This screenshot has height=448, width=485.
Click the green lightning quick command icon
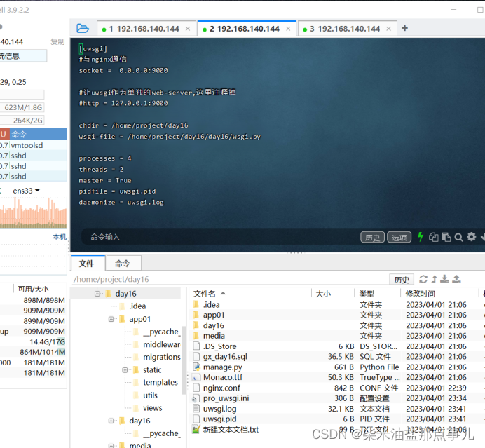point(421,237)
